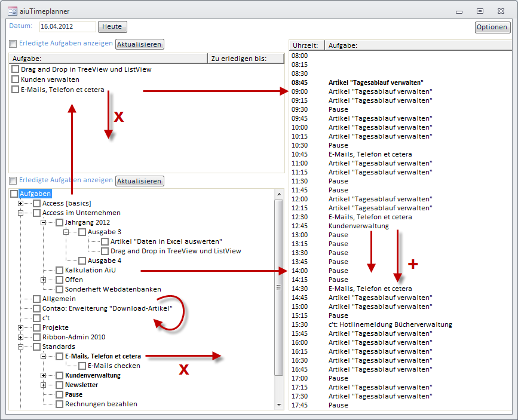Tick the checkbox for Kalkulation AiU
Viewport: 518px width, 420px height.
60,270
